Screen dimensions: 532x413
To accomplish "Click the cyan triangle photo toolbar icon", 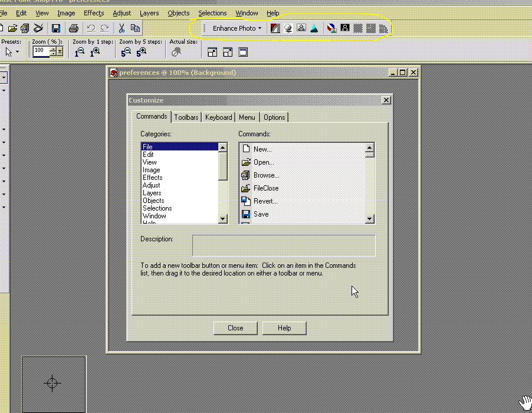I will point(314,28).
